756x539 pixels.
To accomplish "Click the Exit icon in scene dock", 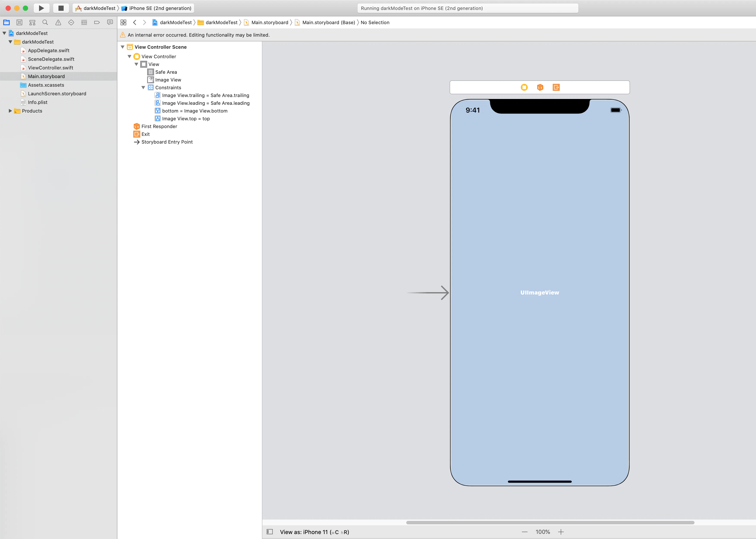I will click(x=556, y=87).
